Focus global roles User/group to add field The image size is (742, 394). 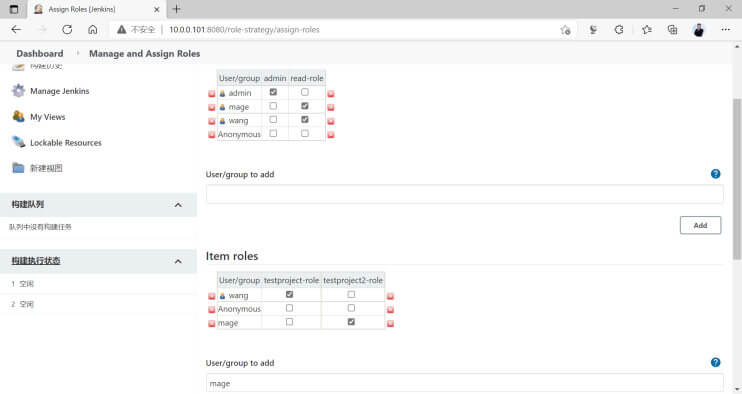464,194
